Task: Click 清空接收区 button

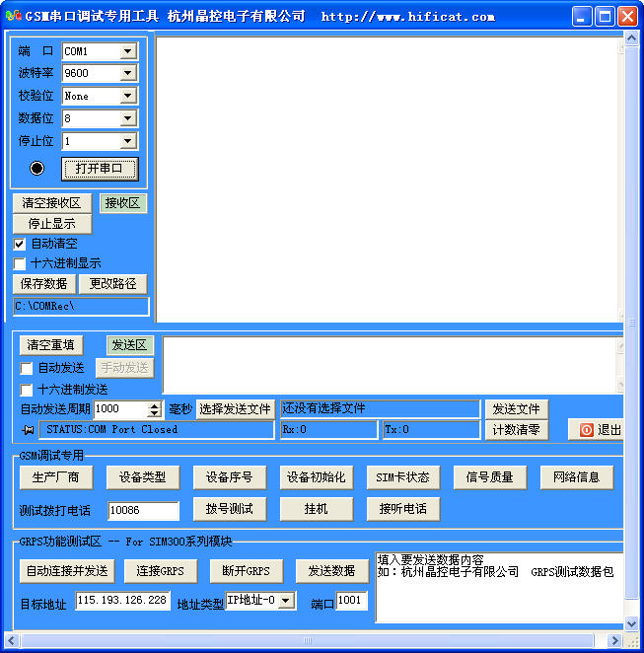Action: coord(52,203)
